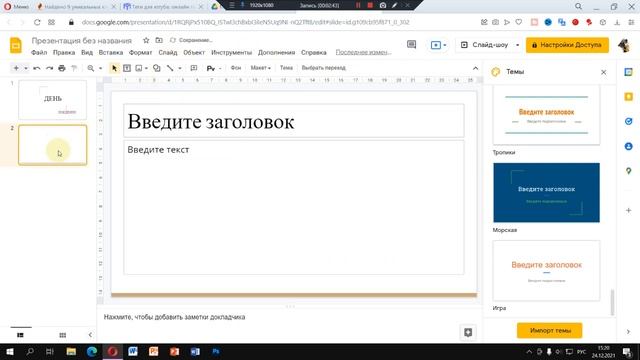
Task: Select the line tool
Action: tap(170, 68)
